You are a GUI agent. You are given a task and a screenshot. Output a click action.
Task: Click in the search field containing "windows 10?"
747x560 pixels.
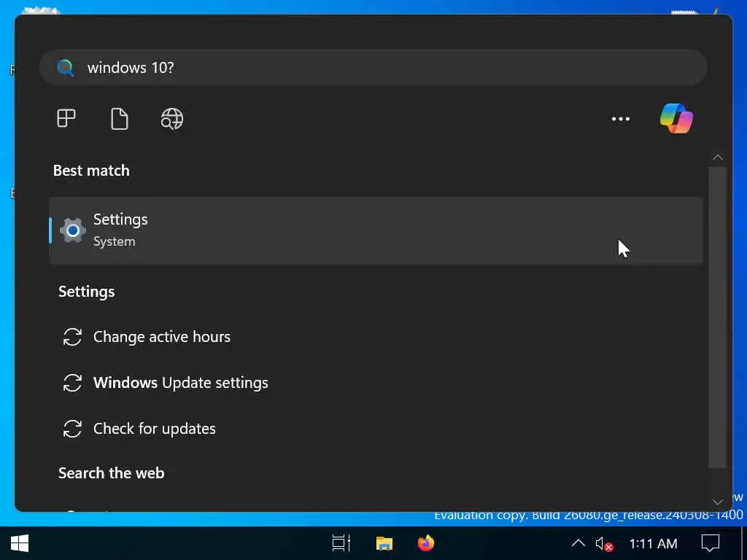[373, 68]
